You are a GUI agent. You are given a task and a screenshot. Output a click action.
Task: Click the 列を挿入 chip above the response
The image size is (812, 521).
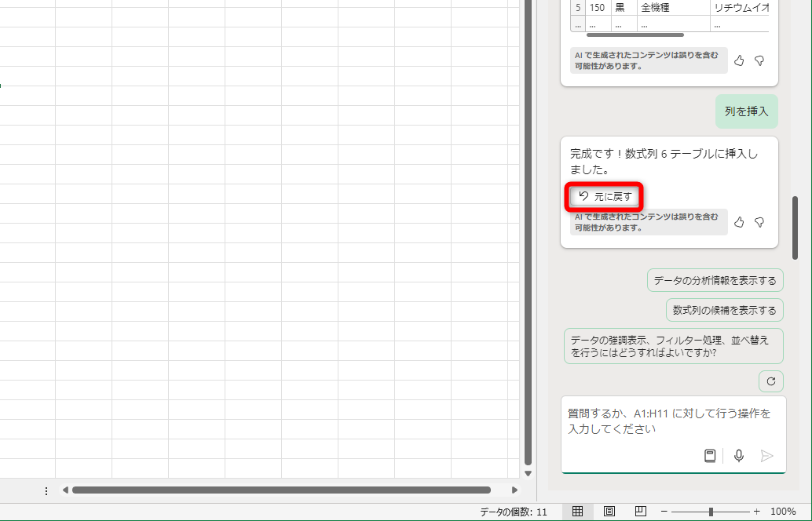[746, 111]
